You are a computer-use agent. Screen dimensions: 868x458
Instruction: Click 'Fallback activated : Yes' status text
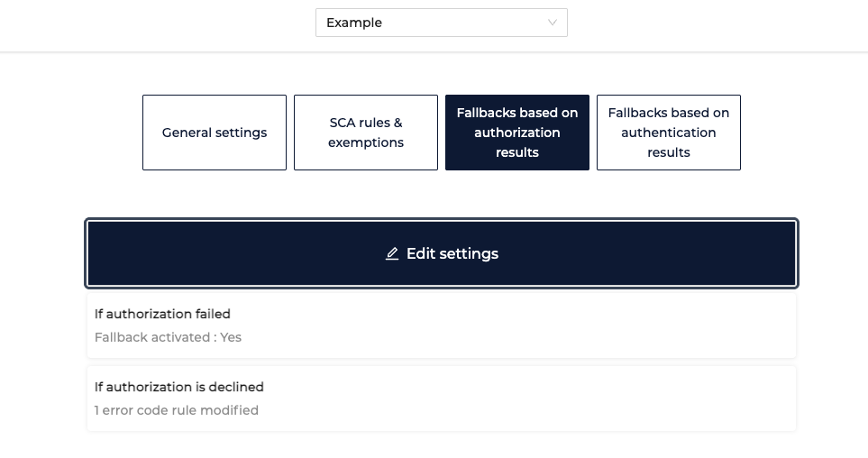(x=168, y=337)
